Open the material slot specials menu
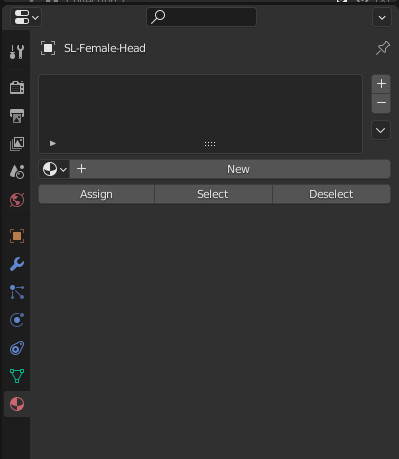The height and width of the screenshot is (459, 399). [x=381, y=130]
